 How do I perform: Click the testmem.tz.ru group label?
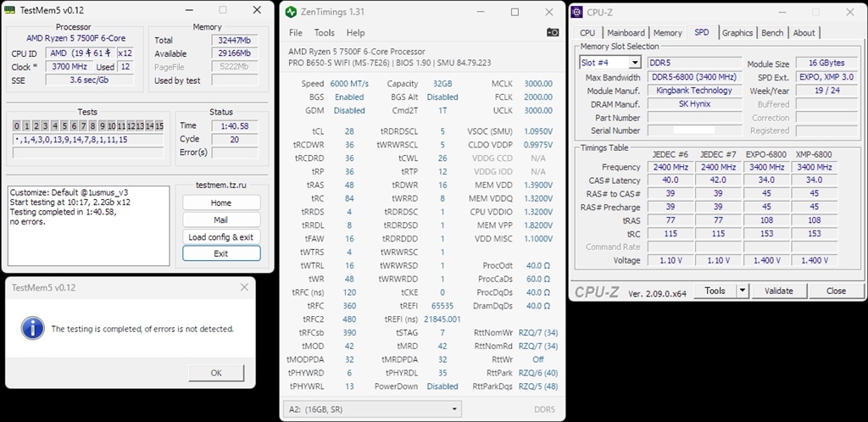click(x=221, y=185)
